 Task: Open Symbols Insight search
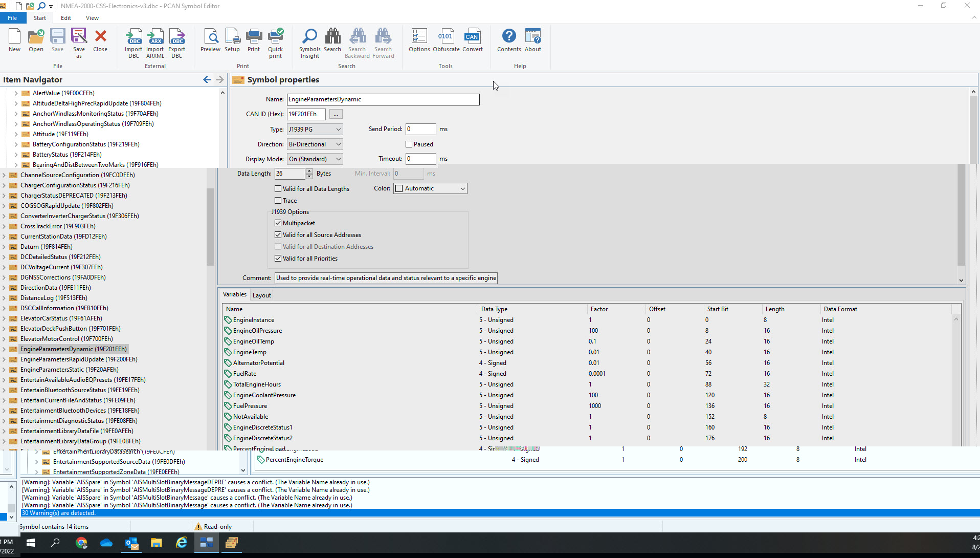click(309, 43)
